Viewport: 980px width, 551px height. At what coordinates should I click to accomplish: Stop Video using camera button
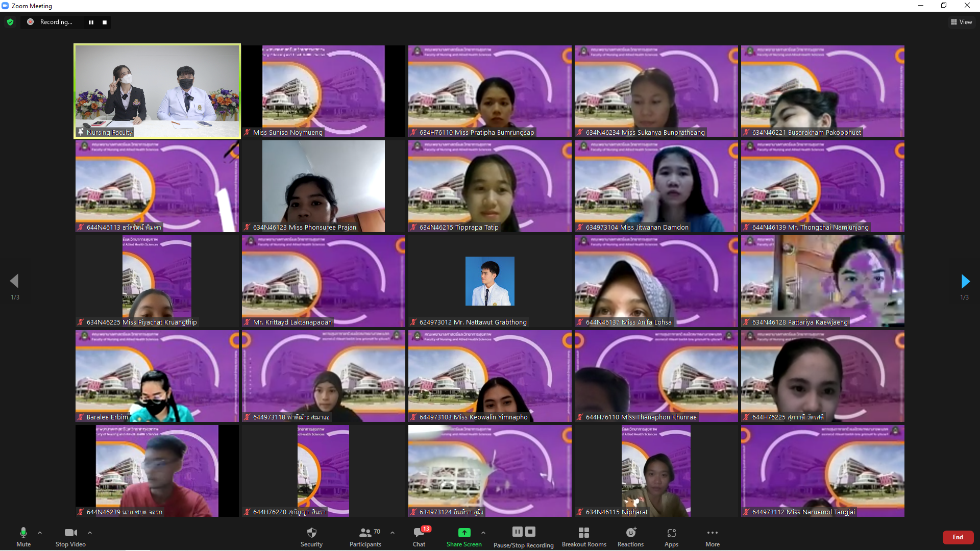tap(70, 536)
